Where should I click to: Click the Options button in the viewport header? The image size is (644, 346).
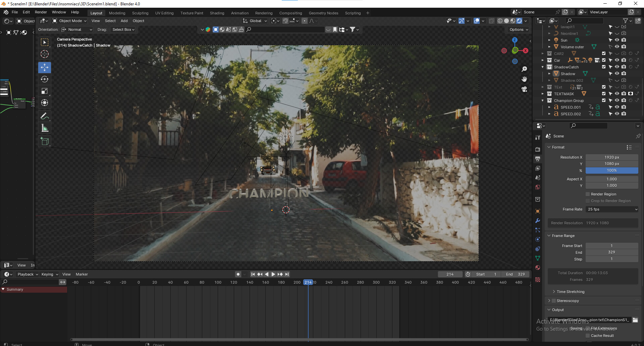pos(518,30)
